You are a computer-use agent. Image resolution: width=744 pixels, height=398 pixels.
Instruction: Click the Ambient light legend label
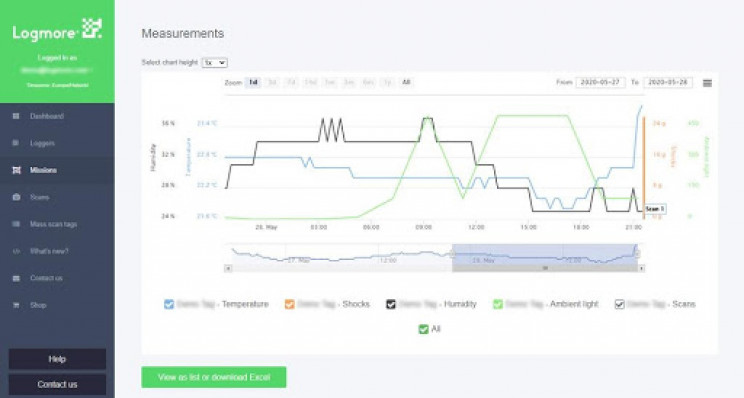(x=551, y=305)
